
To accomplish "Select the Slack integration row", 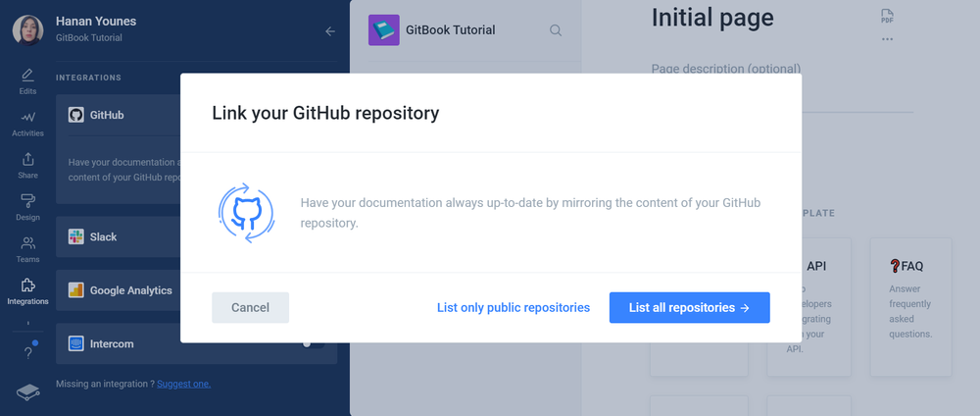I will pos(118,236).
